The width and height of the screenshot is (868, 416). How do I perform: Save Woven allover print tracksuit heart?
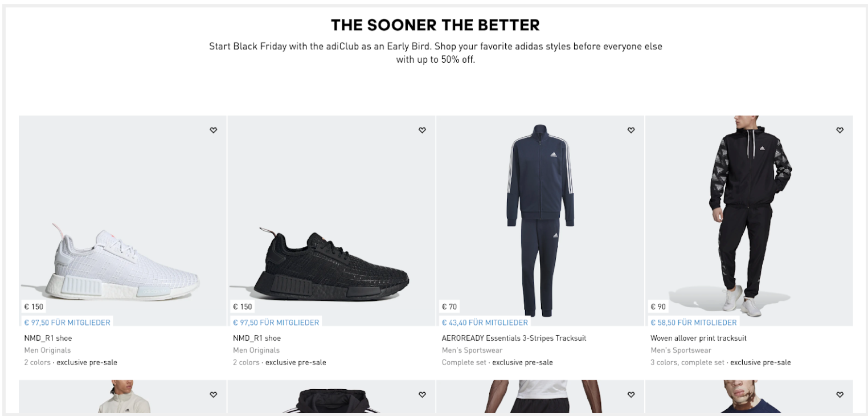click(x=840, y=130)
